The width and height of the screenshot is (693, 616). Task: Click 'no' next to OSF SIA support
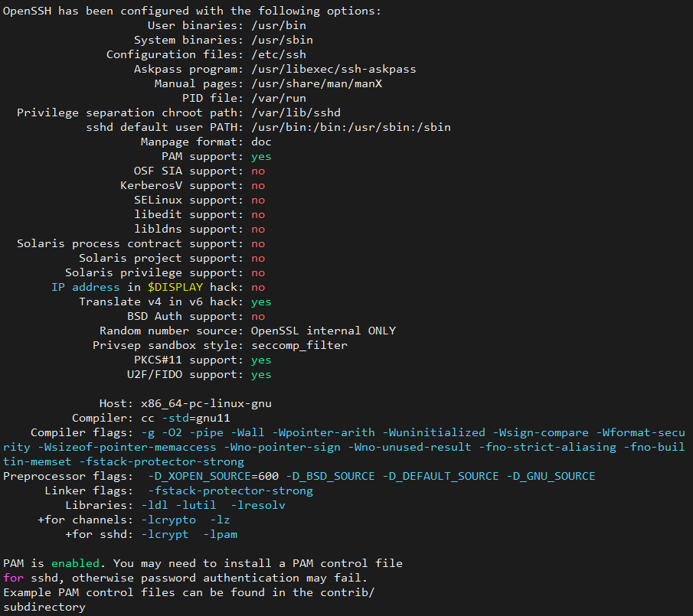258,171
